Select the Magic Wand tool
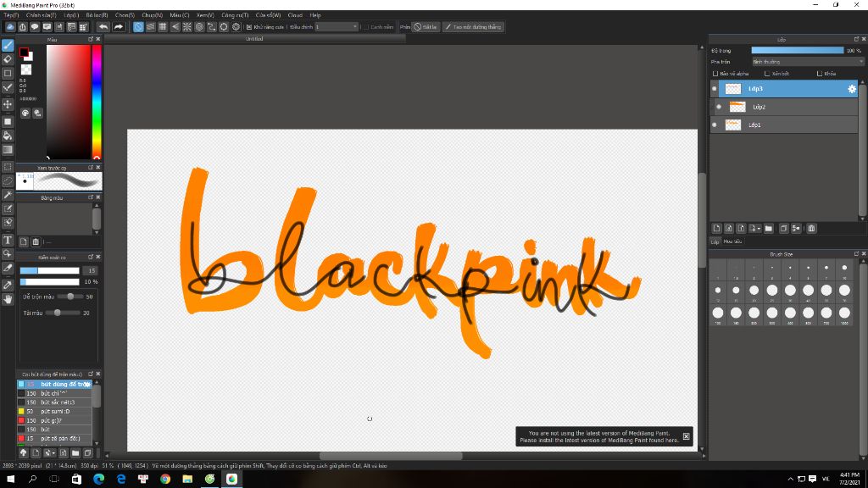This screenshot has width=868, height=488. (8, 195)
